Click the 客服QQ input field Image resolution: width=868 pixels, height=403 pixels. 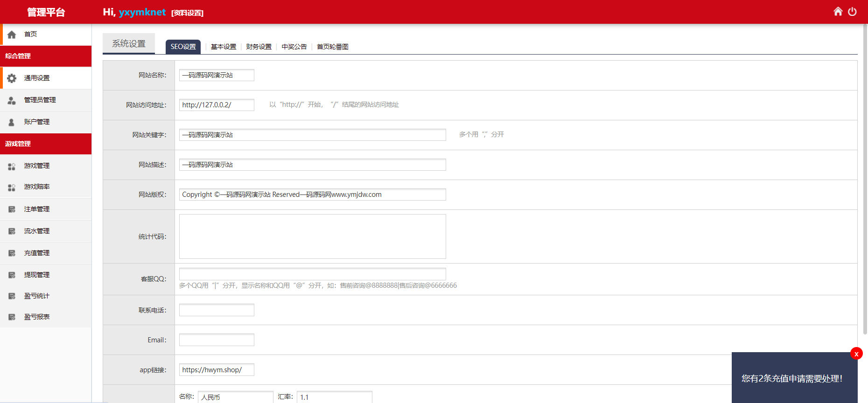[x=313, y=274]
